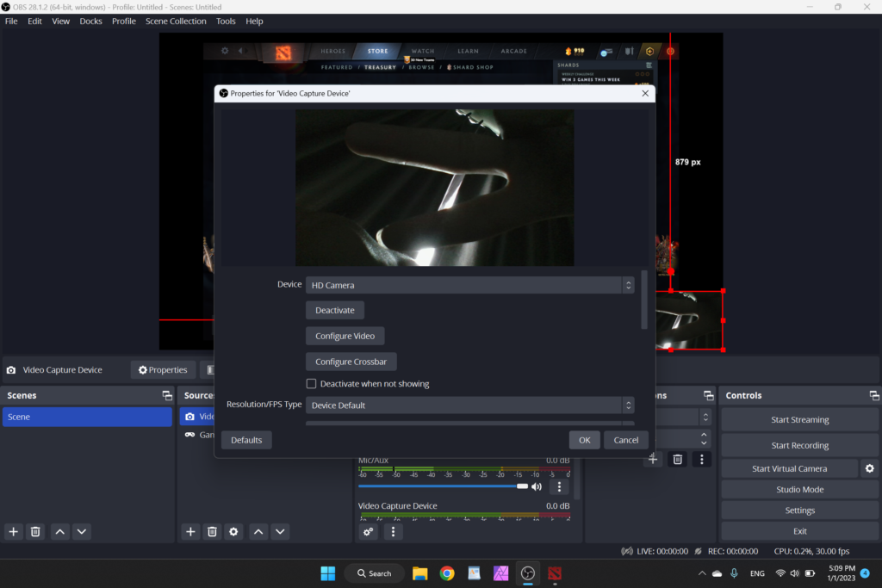Image resolution: width=882 pixels, height=588 pixels.
Task: Add a new scene with the plus icon
Action: click(x=14, y=531)
